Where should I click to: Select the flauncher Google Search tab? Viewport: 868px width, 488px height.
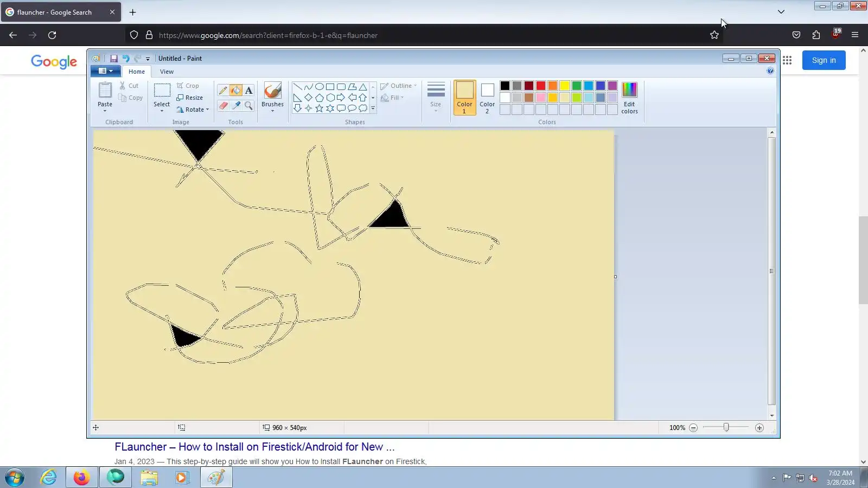(x=61, y=12)
